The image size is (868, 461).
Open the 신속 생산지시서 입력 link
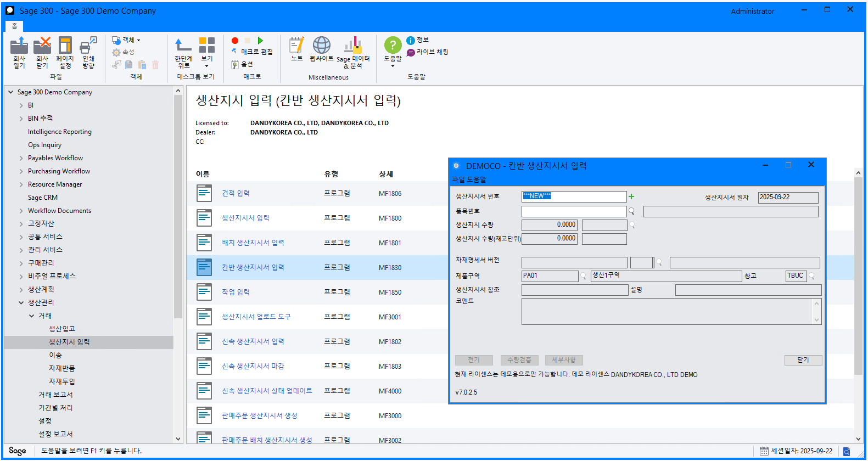point(253,341)
